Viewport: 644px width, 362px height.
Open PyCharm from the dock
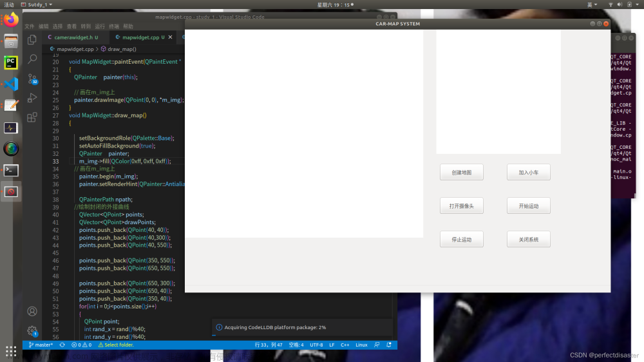tap(11, 62)
